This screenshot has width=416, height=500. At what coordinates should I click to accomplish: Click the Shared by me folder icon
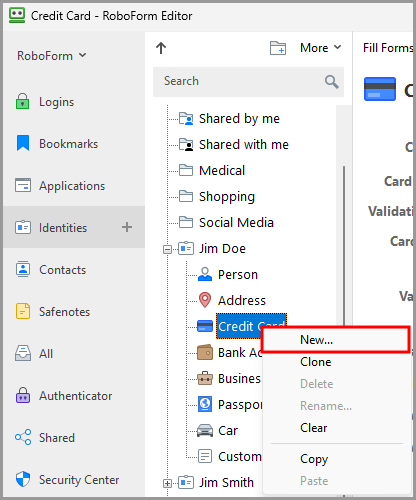(x=186, y=118)
